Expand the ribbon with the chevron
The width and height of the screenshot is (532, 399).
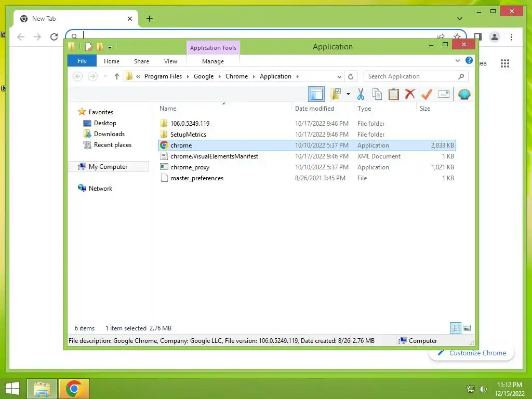tap(457, 61)
